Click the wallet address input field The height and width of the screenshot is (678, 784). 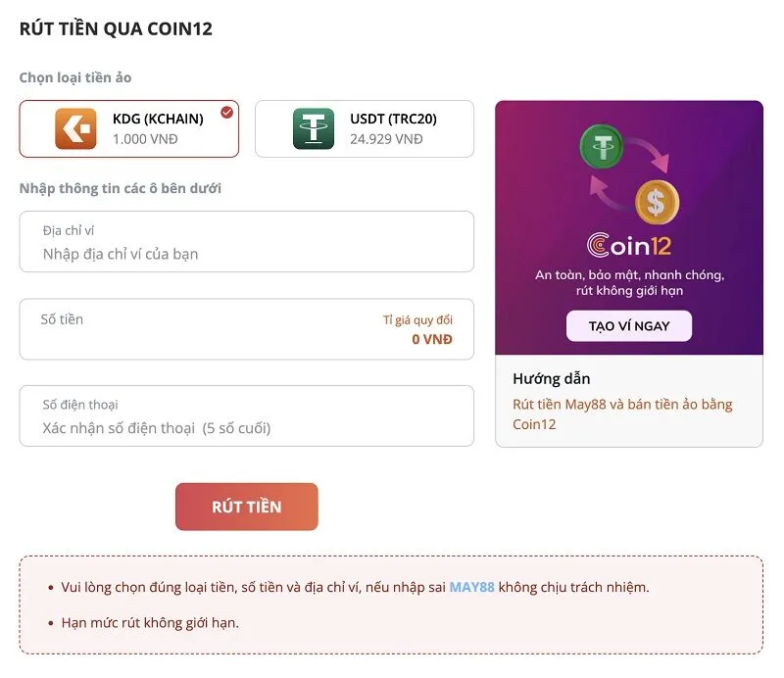tap(246, 254)
